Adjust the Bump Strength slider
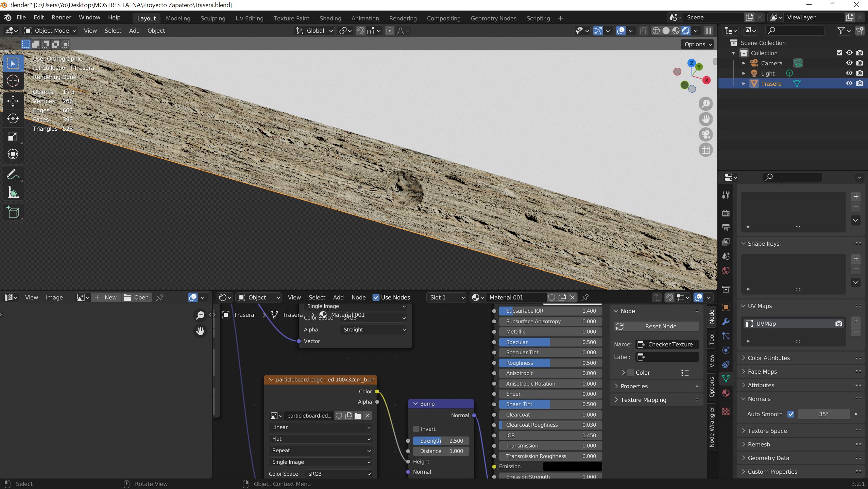868x489 pixels. (441, 441)
